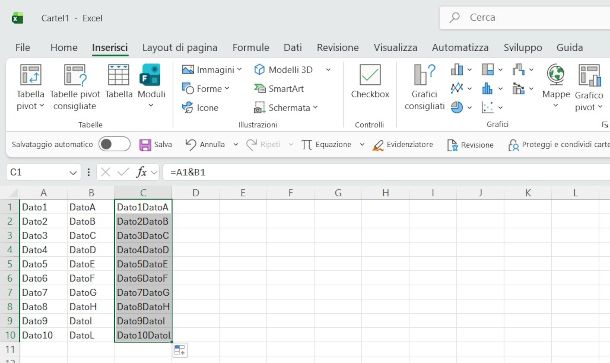Insert a column or bar chart
610x363 pixels.
(x=457, y=70)
